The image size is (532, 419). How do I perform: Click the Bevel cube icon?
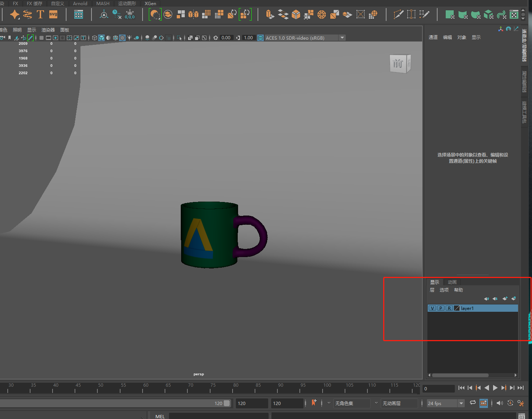point(296,14)
